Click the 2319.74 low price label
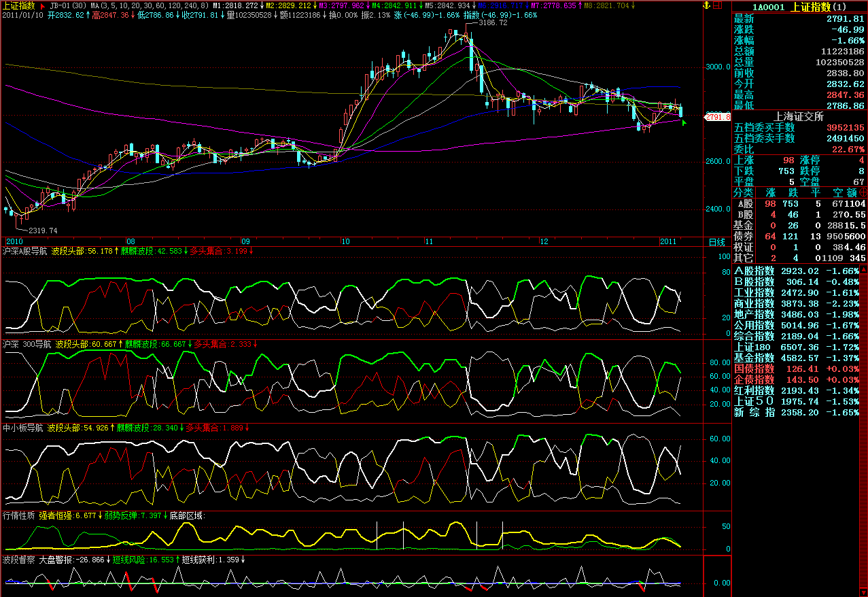Image resolution: width=868 pixels, height=597 pixels. (43, 231)
